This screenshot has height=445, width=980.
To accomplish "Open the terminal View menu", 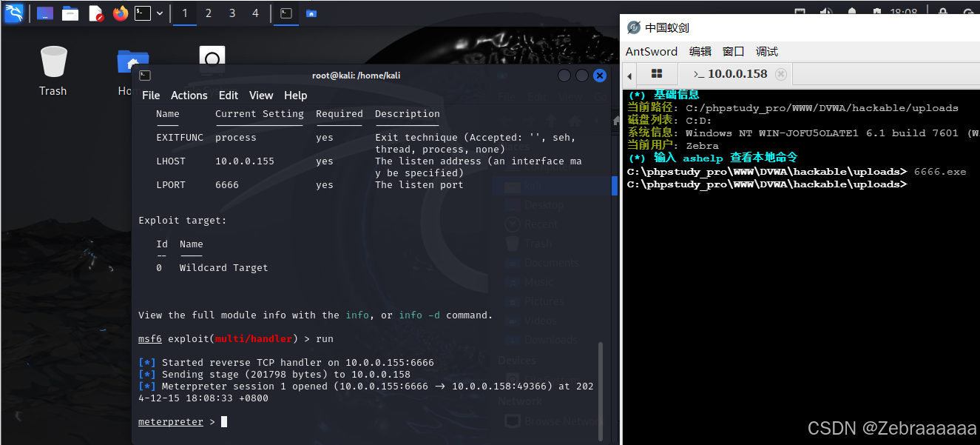I will (261, 96).
